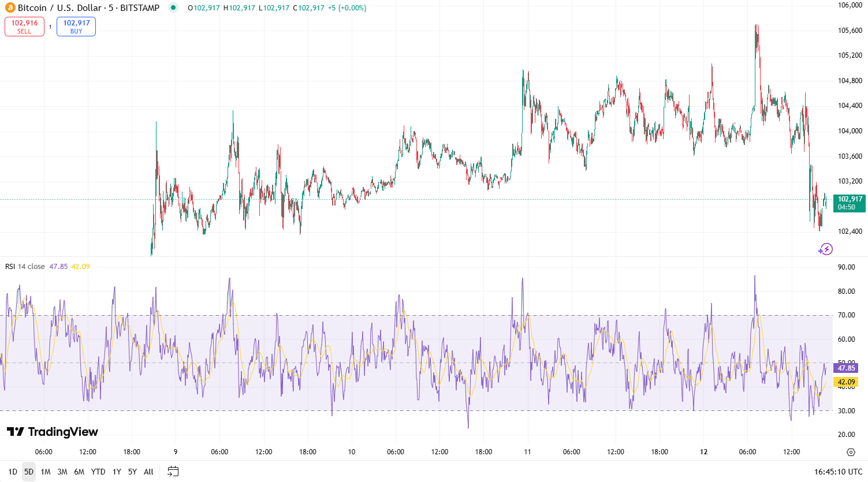The height and width of the screenshot is (482, 868).
Task: Click the yellow 42.09 RSI legend value
Action: point(81,267)
